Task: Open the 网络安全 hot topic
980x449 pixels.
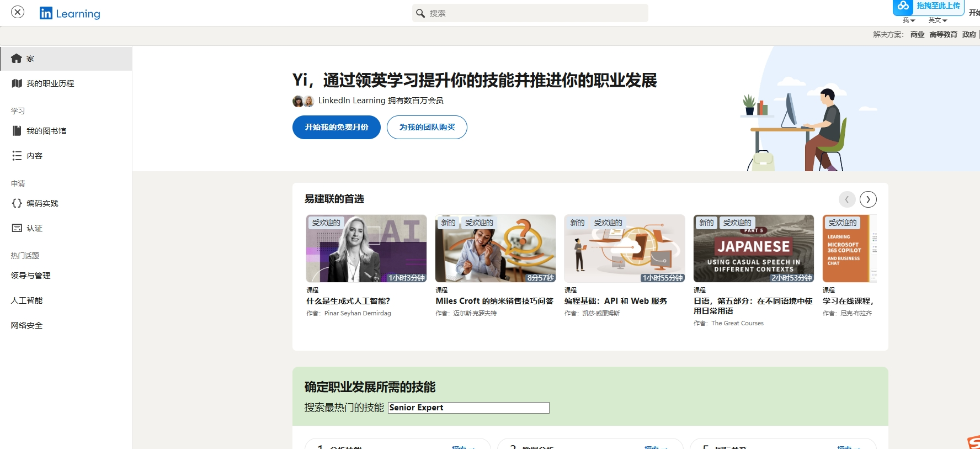Action: 26,325
